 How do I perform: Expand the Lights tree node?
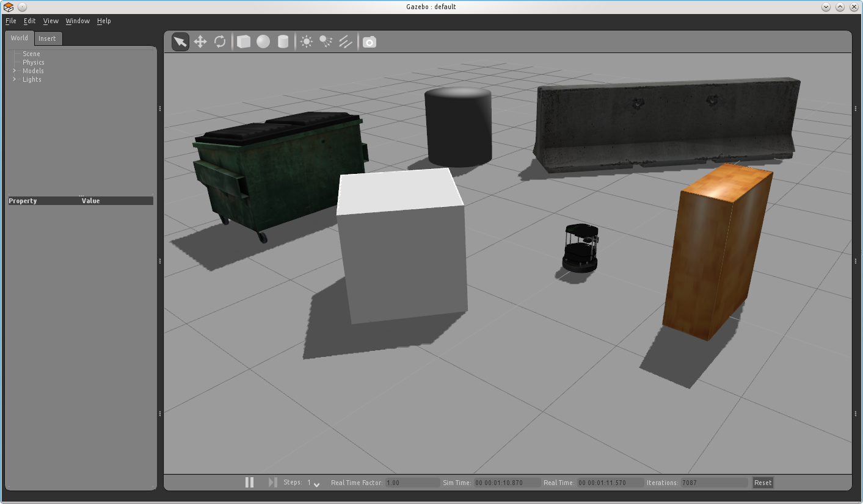click(15, 79)
